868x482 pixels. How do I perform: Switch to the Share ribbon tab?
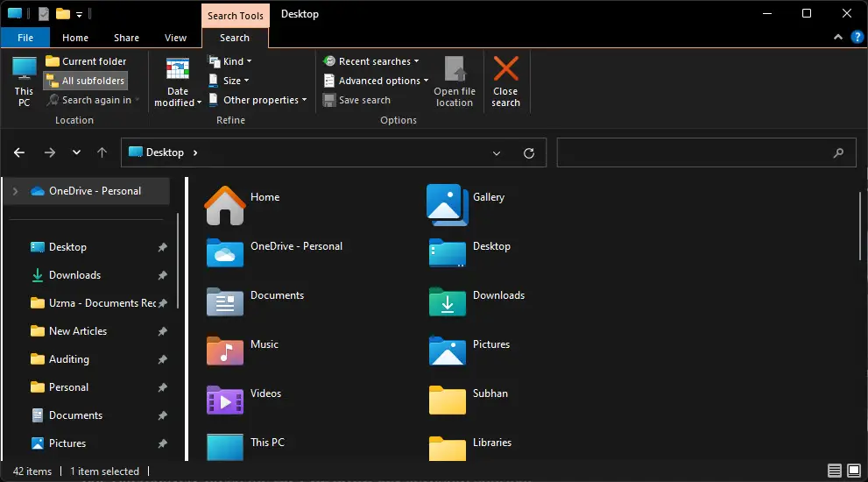click(126, 38)
